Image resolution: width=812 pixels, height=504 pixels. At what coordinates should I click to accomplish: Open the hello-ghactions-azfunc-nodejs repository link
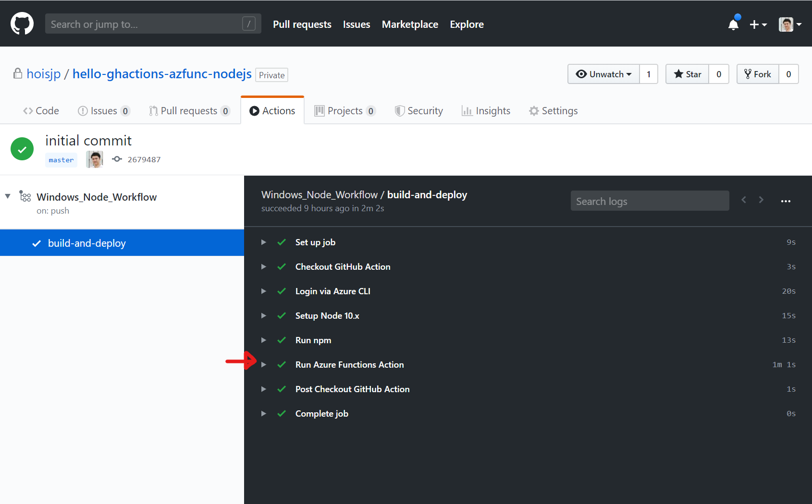(x=162, y=74)
